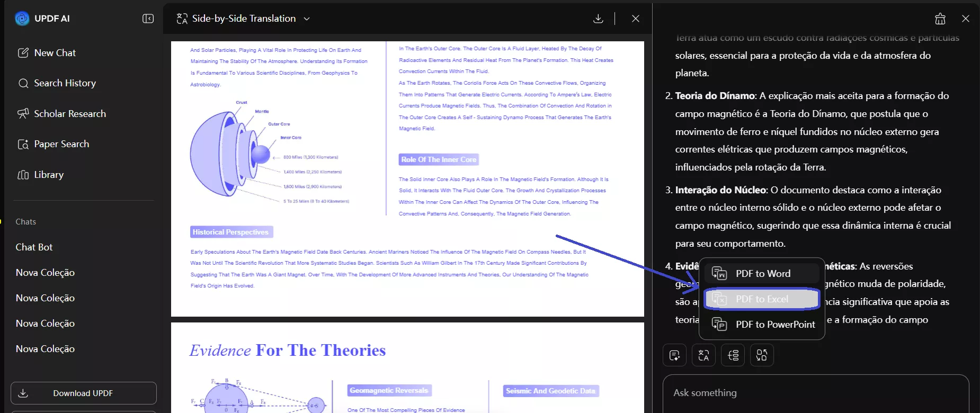Click the PDF convert icon

coord(762,355)
